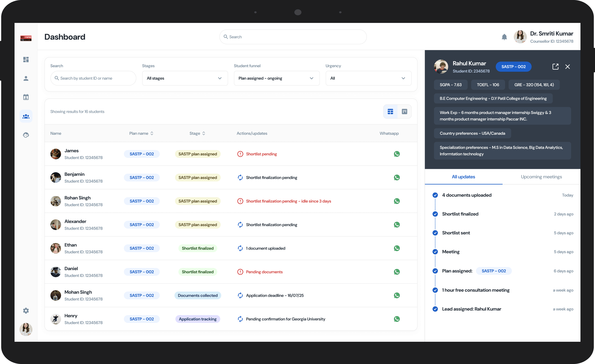Viewport: 595px width, 364px height.
Task: Open the Urgency dropdown
Action: point(368,78)
